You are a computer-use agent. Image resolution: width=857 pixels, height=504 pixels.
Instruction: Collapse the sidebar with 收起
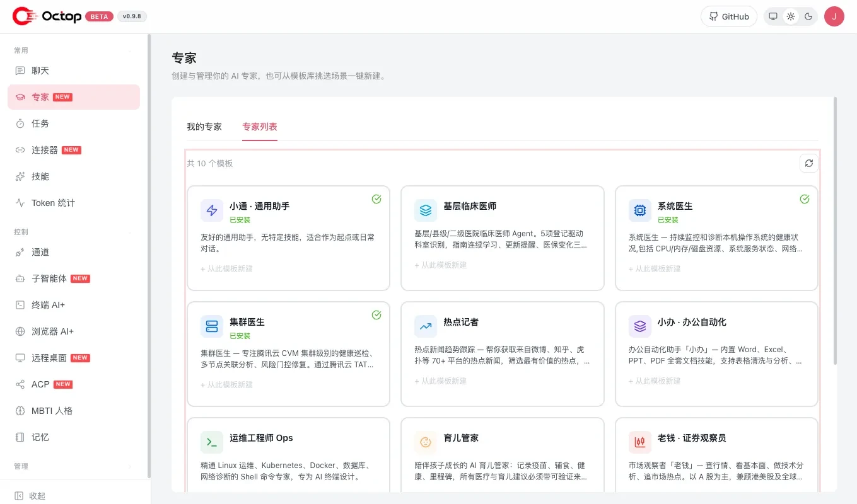30,496
